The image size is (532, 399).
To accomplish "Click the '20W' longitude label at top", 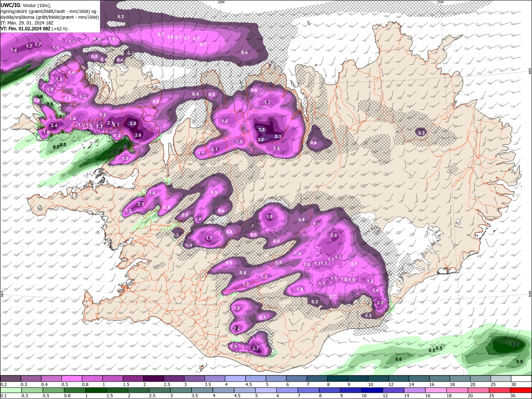I will point(221,2).
